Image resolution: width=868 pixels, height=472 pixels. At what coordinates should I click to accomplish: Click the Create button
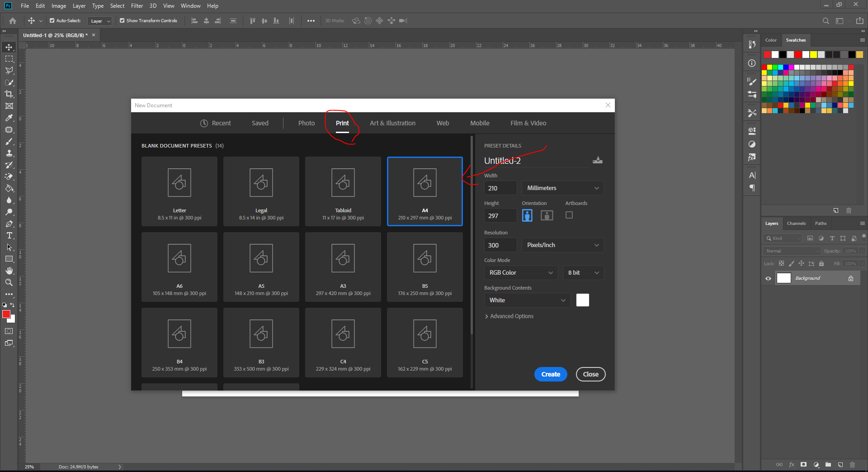(x=551, y=374)
